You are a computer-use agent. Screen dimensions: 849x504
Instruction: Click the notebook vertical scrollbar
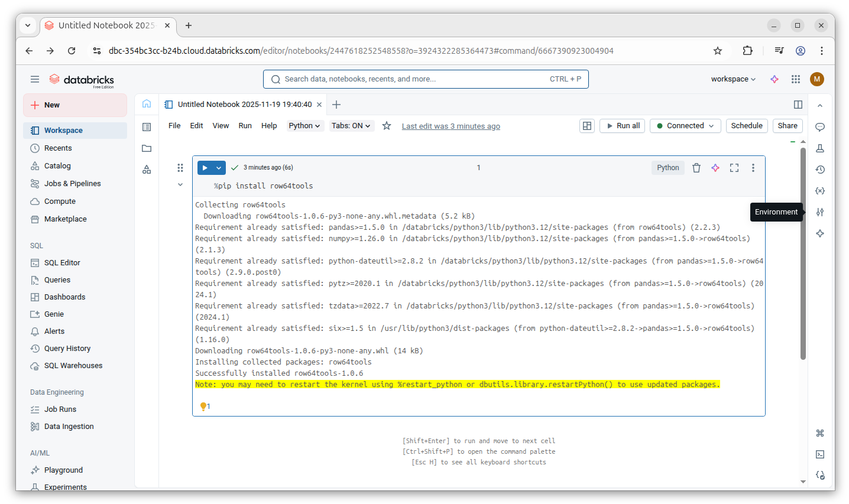(x=803, y=254)
